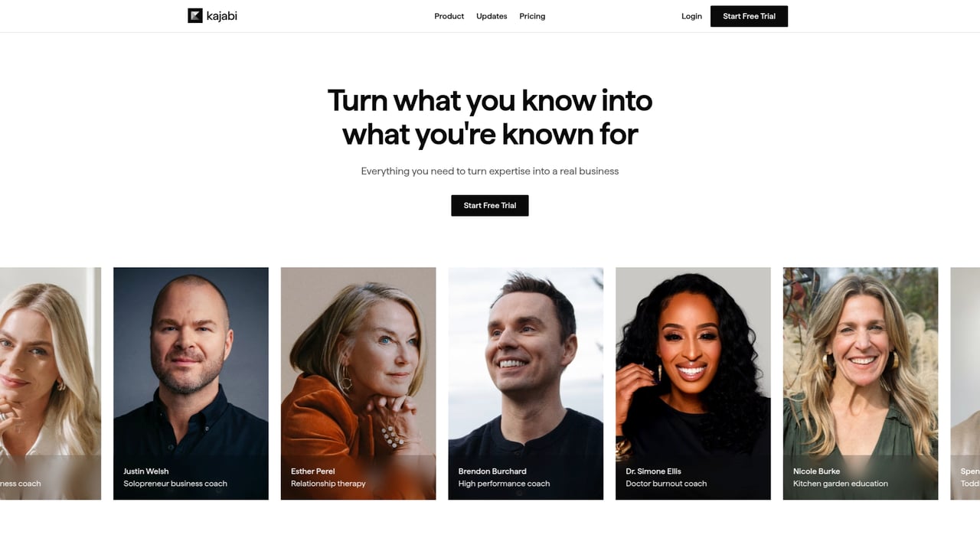Click the Doctor burnout coach caption
The width and height of the screenshot is (980, 551).
click(666, 484)
